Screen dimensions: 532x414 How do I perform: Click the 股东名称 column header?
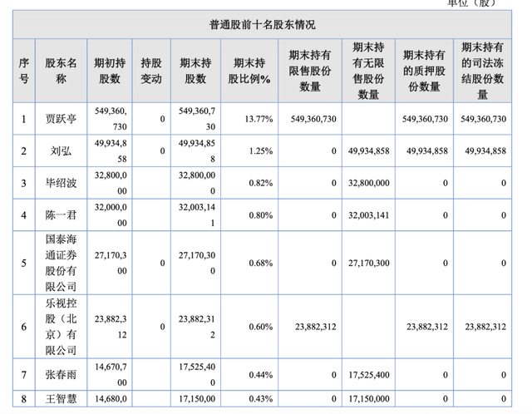(61, 71)
